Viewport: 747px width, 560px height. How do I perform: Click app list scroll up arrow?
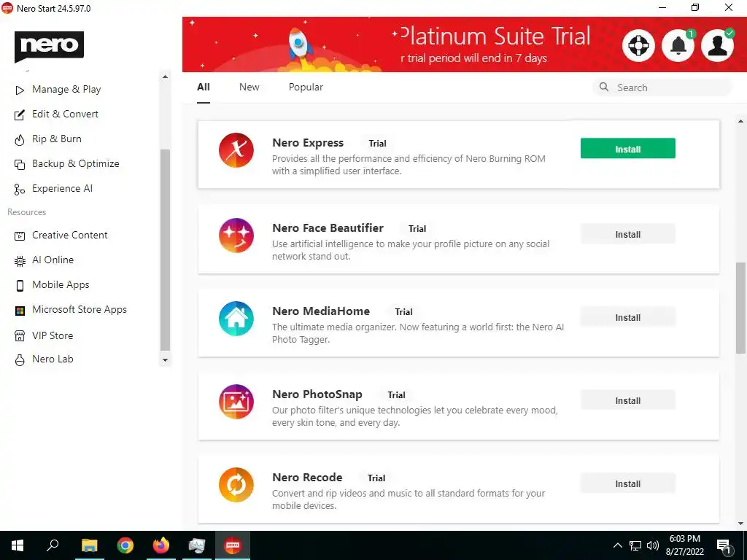click(x=740, y=122)
